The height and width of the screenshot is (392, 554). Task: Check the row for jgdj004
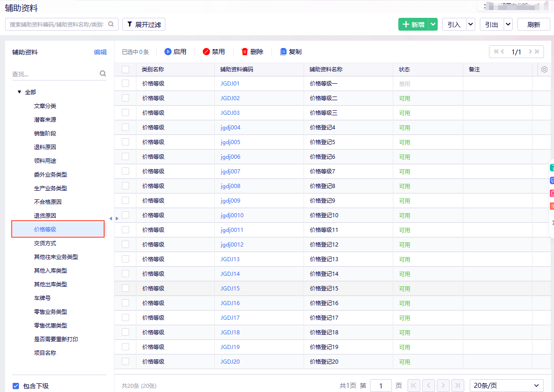click(x=125, y=127)
